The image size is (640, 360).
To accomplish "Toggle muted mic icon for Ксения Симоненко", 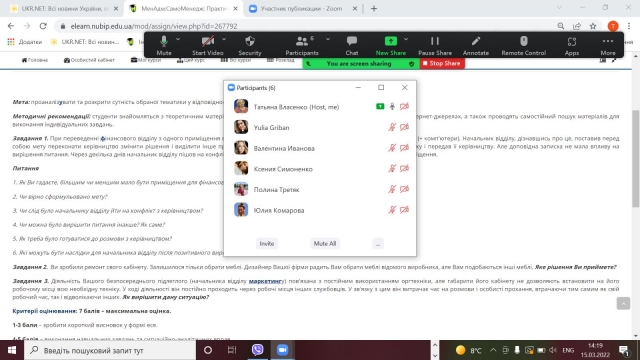I will pos(392,169).
